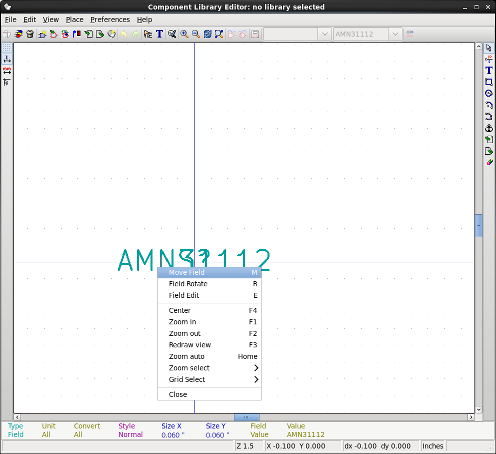
Task: Select the Move anchor tool
Action: pos(489,128)
